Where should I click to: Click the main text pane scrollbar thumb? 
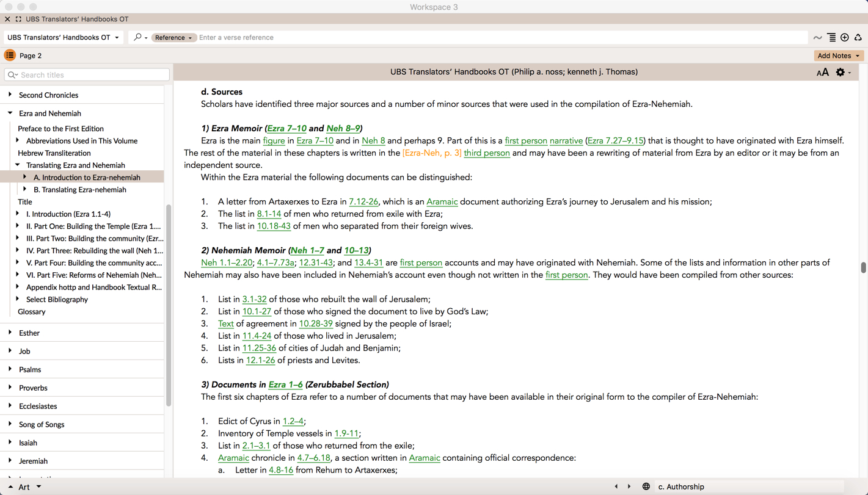click(863, 267)
